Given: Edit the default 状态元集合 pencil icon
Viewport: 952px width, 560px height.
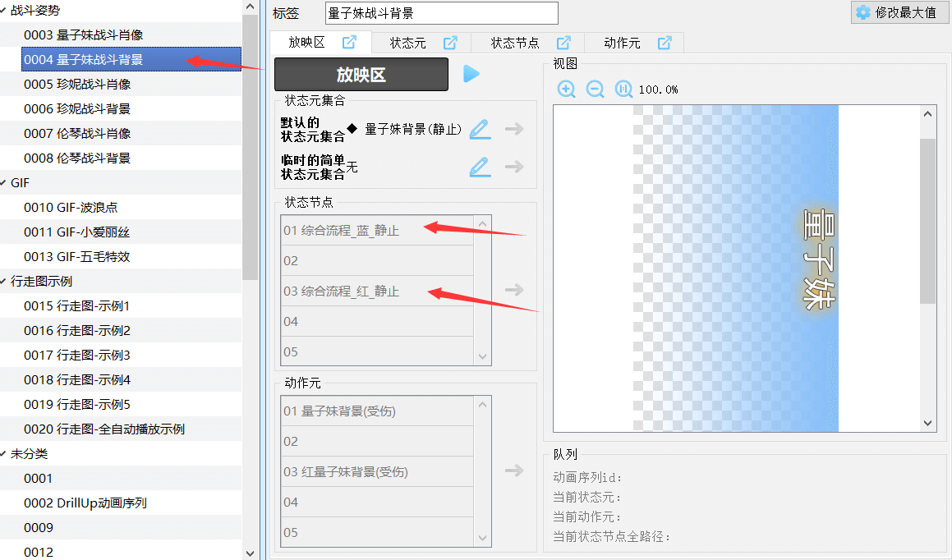Looking at the screenshot, I should coord(480,129).
